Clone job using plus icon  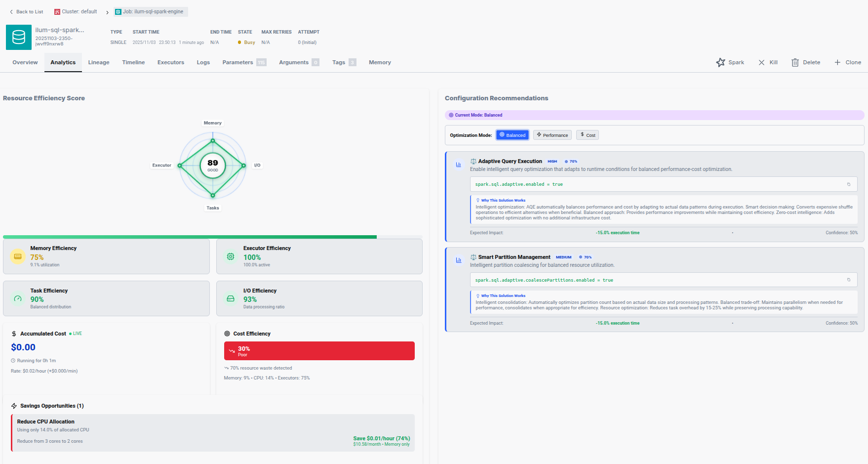pos(837,62)
